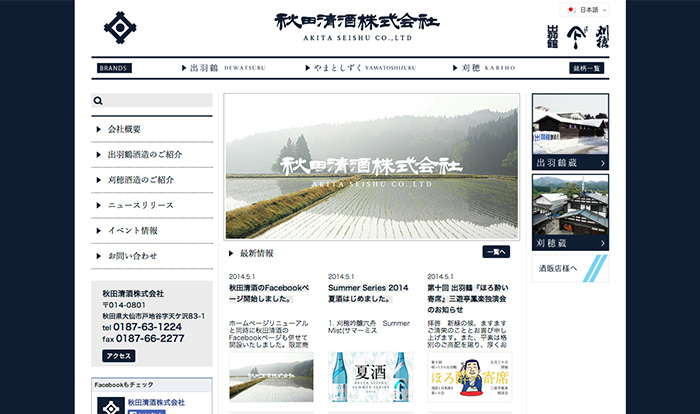This screenshot has height=414, width=700.
Task: Type in the sidebar search field
Action: point(160,101)
